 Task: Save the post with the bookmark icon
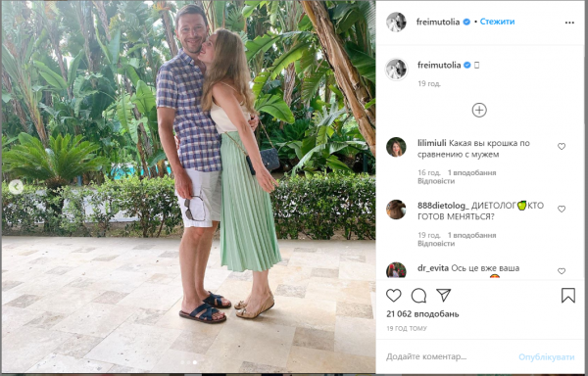[x=568, y=296]
